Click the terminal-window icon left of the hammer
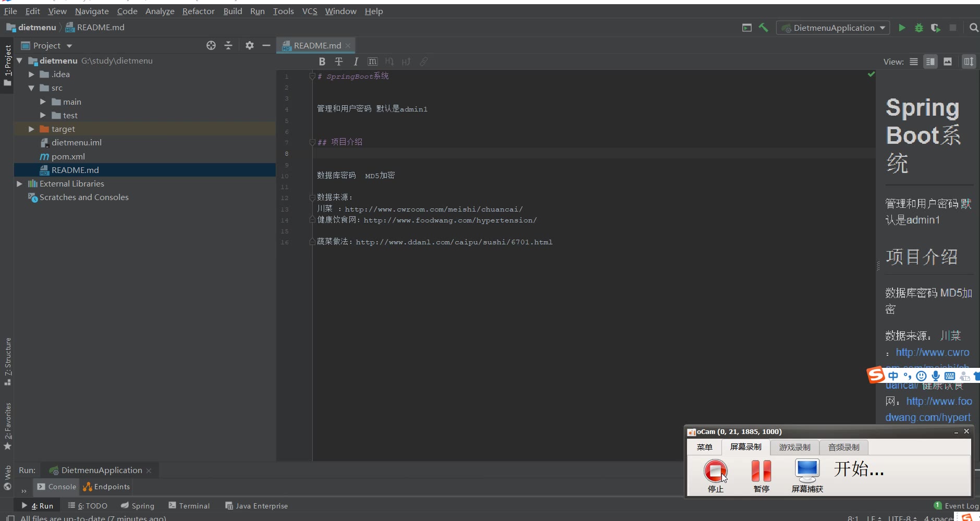This screenshot has height=521, width=980. pos(747,28)
